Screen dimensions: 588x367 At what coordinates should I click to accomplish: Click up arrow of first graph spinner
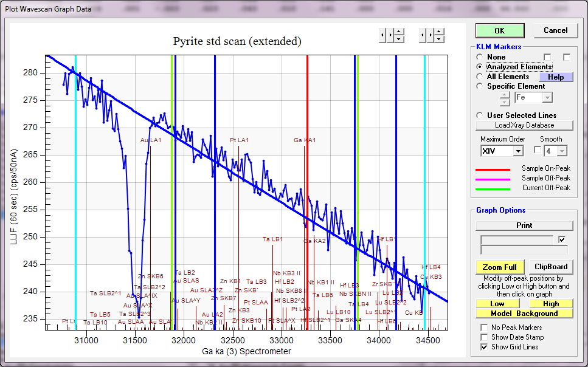pos(398,32)
